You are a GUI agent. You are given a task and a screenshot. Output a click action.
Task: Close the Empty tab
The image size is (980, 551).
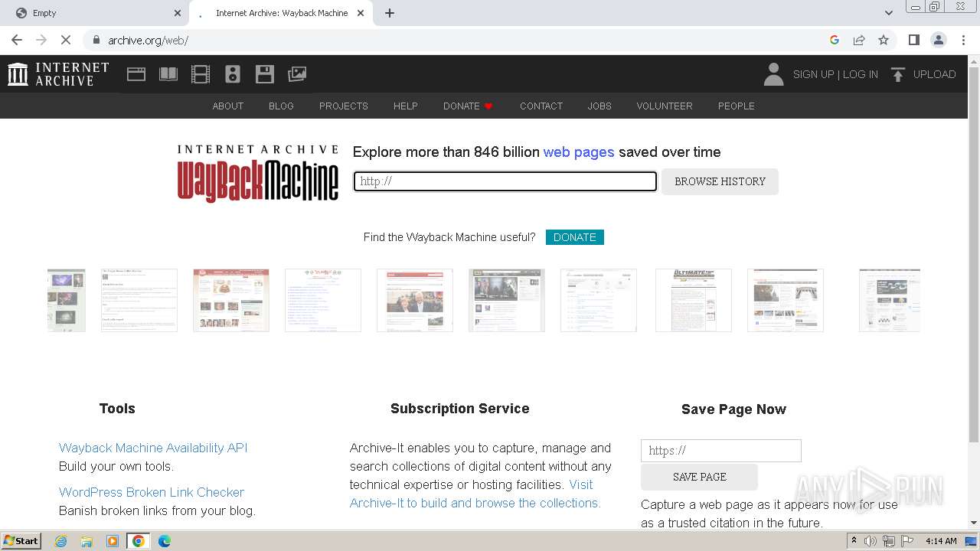point(178,13)
